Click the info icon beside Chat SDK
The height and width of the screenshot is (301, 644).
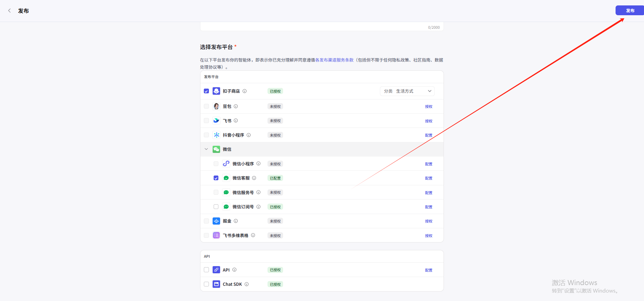click(246, 284)
